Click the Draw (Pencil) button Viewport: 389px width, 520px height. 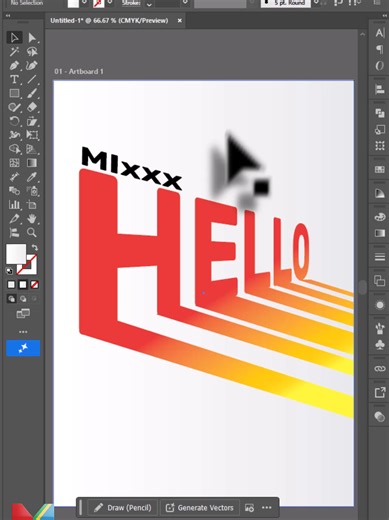pos(123,508)
